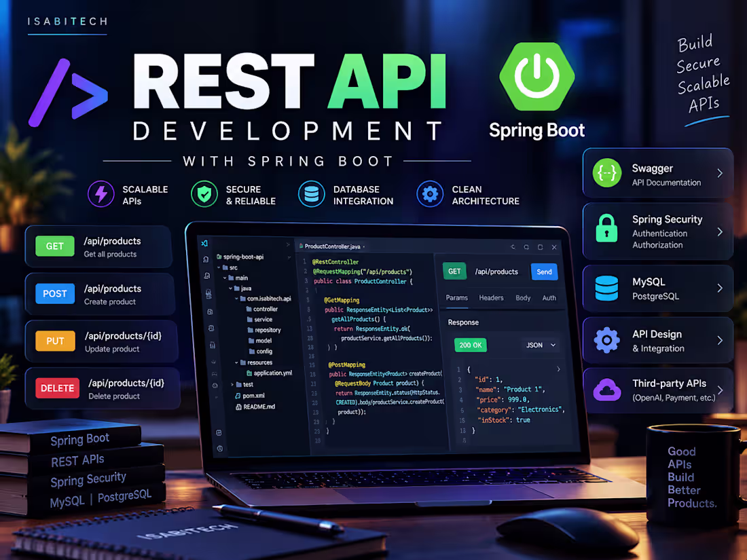Click the green Swagger braces icon
This screenshot has height=560, width=747.
point(607,173)
